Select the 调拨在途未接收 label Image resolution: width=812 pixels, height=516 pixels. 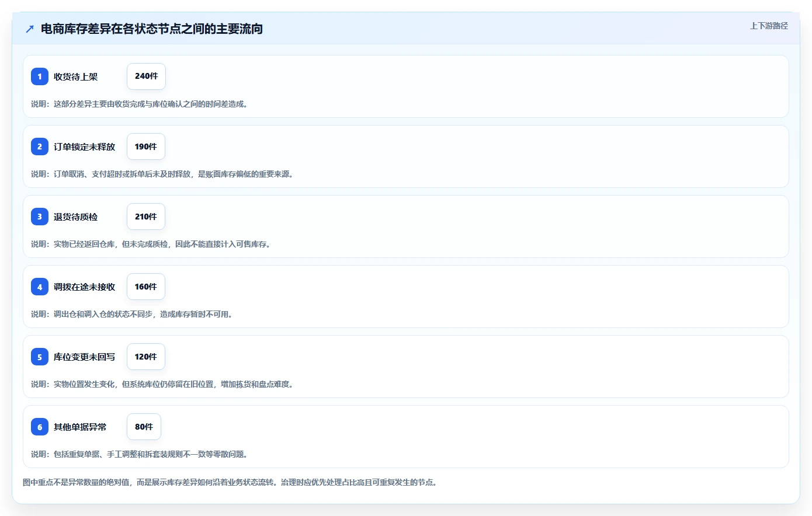click(85, 287)
